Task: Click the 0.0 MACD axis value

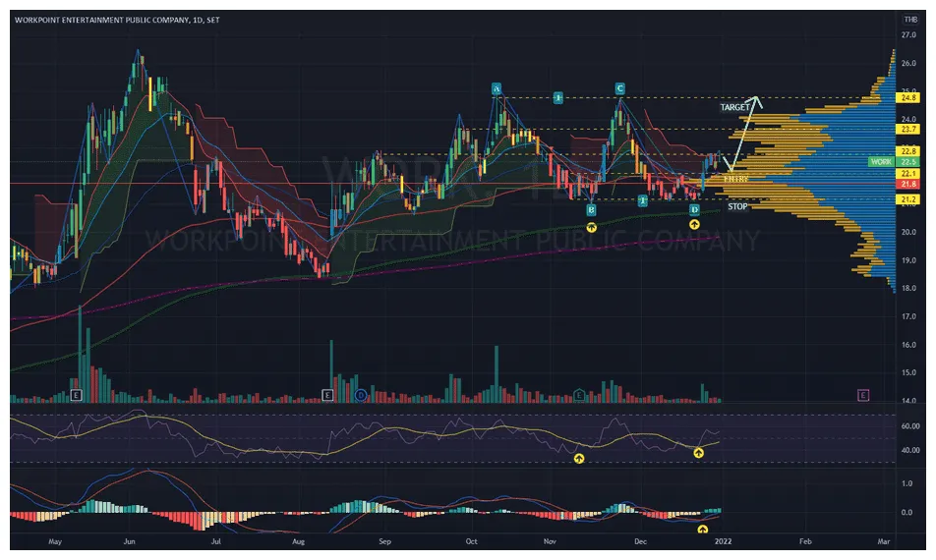Action: (x=907, y=512)
